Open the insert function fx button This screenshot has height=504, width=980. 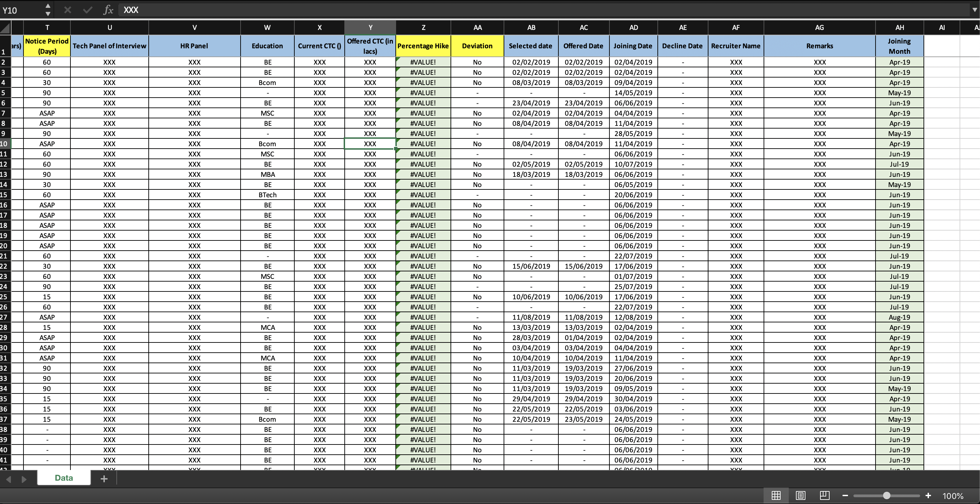click(109, 10)
